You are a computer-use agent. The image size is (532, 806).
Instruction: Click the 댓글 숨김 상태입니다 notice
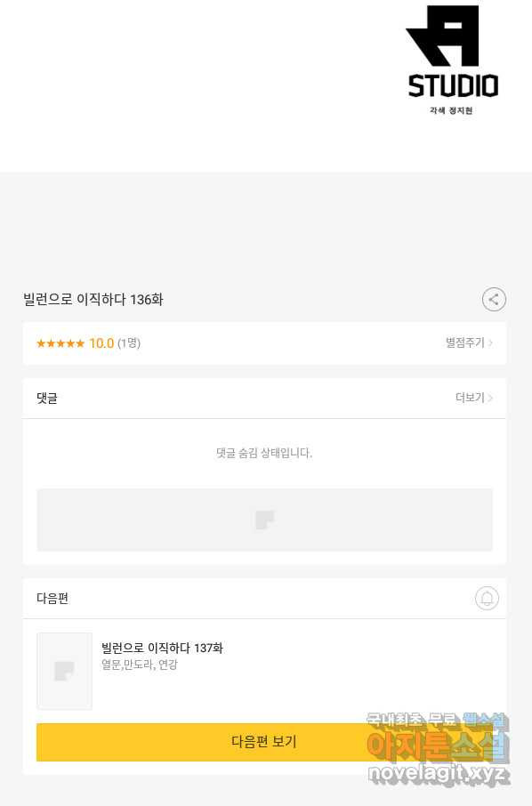[264, 453]
